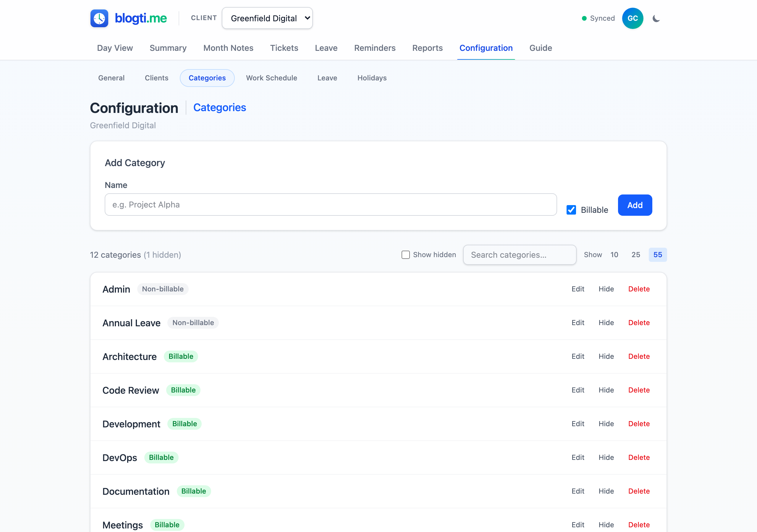Edit the Admin category

578,289
